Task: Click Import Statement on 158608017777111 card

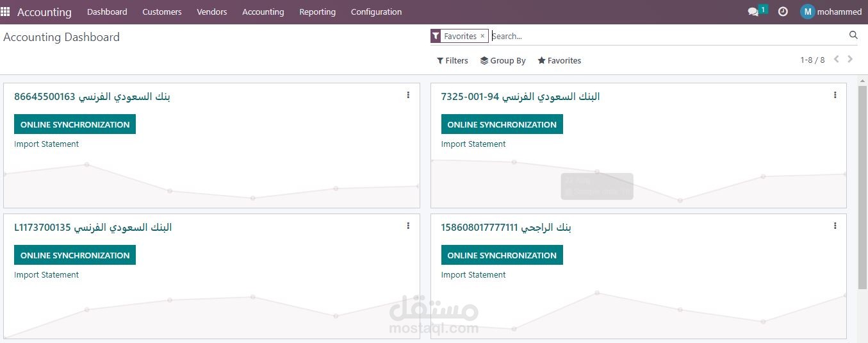Action: click(x=473, y=275)
